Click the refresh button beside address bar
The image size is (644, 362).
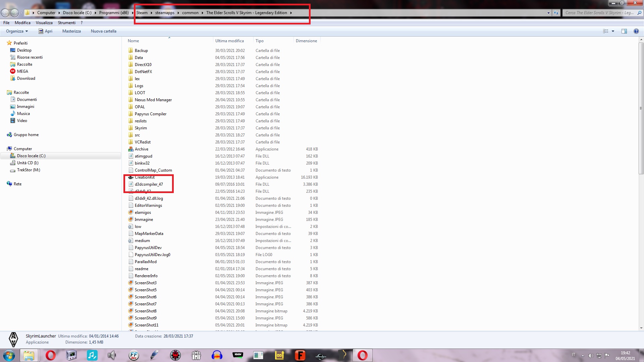click(556, 13)
